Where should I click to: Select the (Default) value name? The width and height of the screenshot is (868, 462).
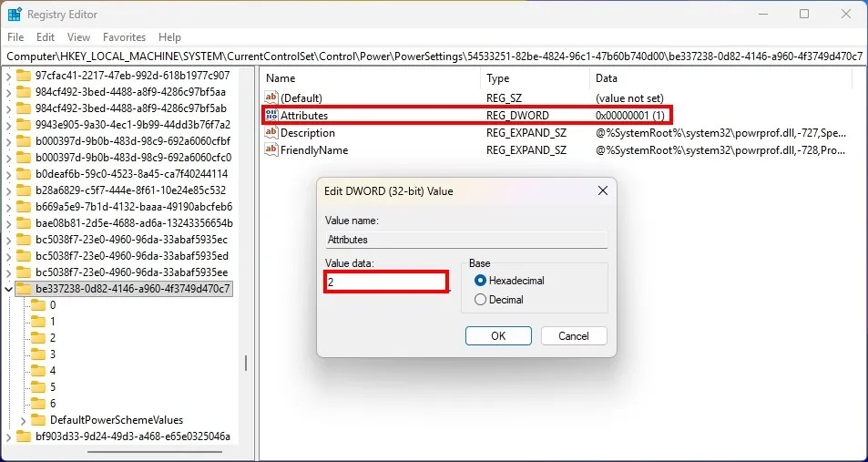(301, 98)
